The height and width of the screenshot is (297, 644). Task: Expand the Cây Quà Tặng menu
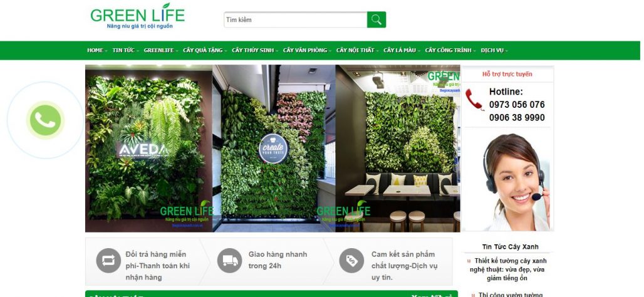pyautogui.click(x=204, y=51)
